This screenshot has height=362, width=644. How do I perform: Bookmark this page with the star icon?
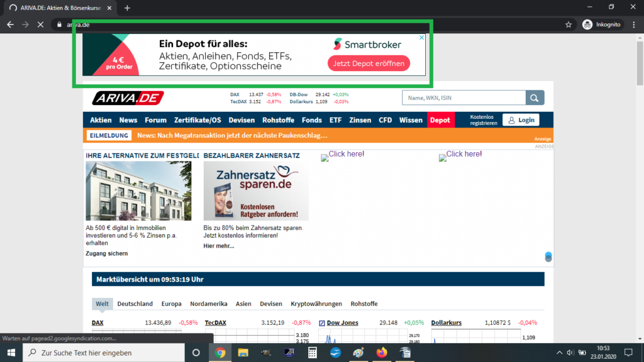point(569,25)
